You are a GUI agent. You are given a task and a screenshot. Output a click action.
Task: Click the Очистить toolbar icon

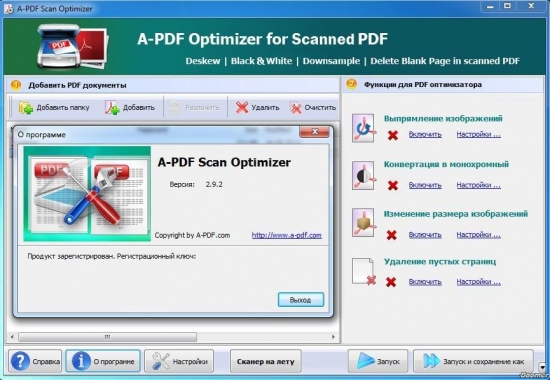click(296, 108)
